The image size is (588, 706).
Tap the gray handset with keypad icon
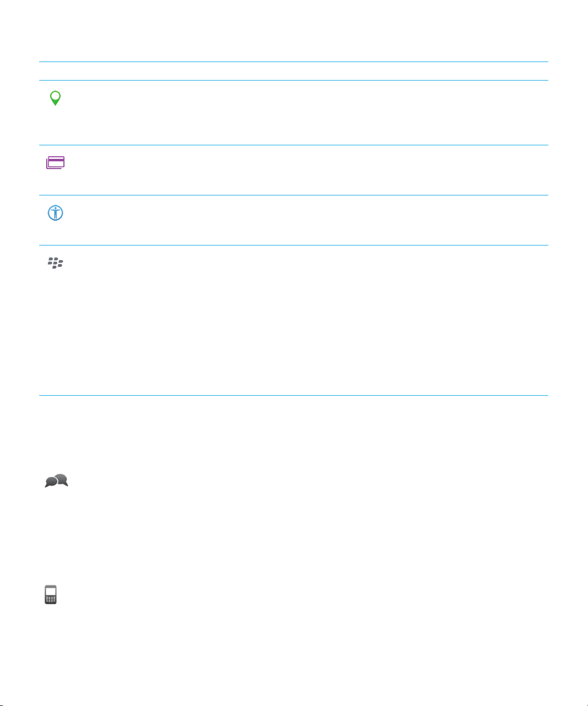pos(51,594)
